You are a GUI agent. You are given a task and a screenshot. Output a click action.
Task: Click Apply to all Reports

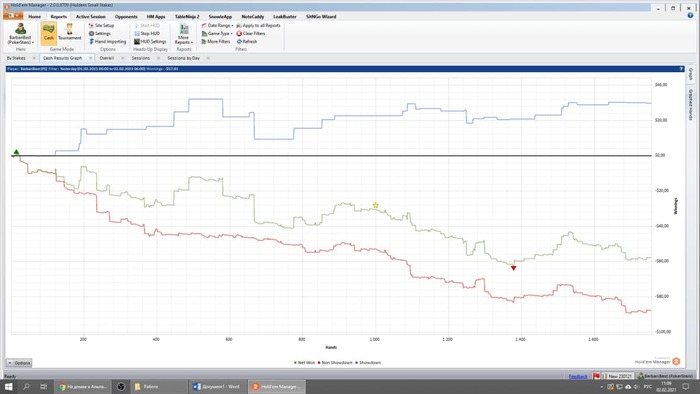[258, 25]
